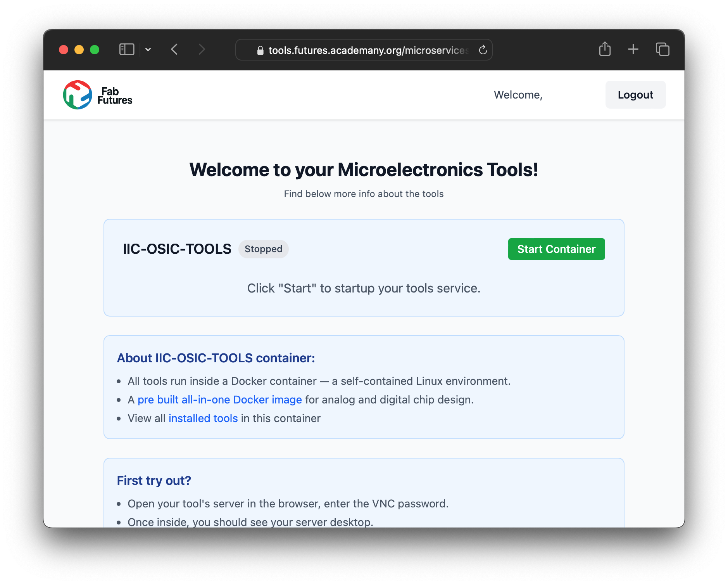Click the padlock icon in the address bar
The image size is (728, 585).
point(260,50)
